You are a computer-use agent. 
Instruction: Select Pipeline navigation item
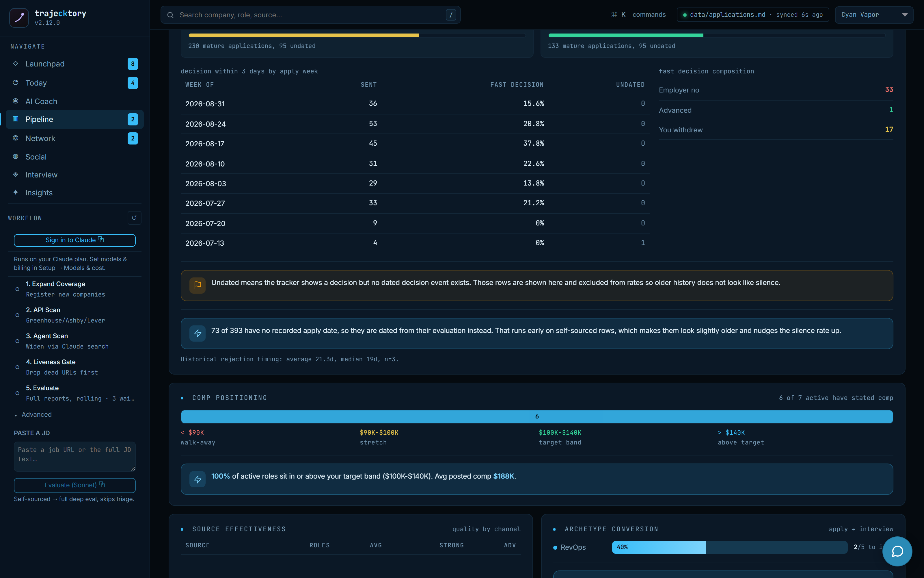(74, 119)
